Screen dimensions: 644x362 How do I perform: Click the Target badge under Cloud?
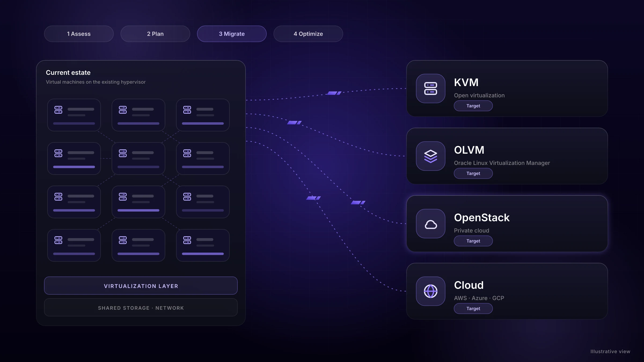point(473,309)
